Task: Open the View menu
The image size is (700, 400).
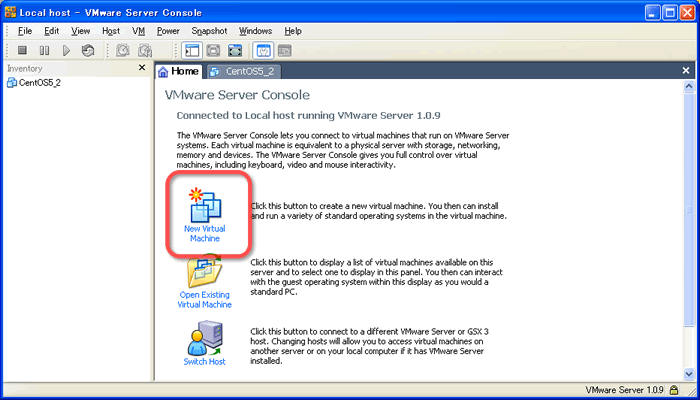Action: pyautogui.click(x=81, y=31)
